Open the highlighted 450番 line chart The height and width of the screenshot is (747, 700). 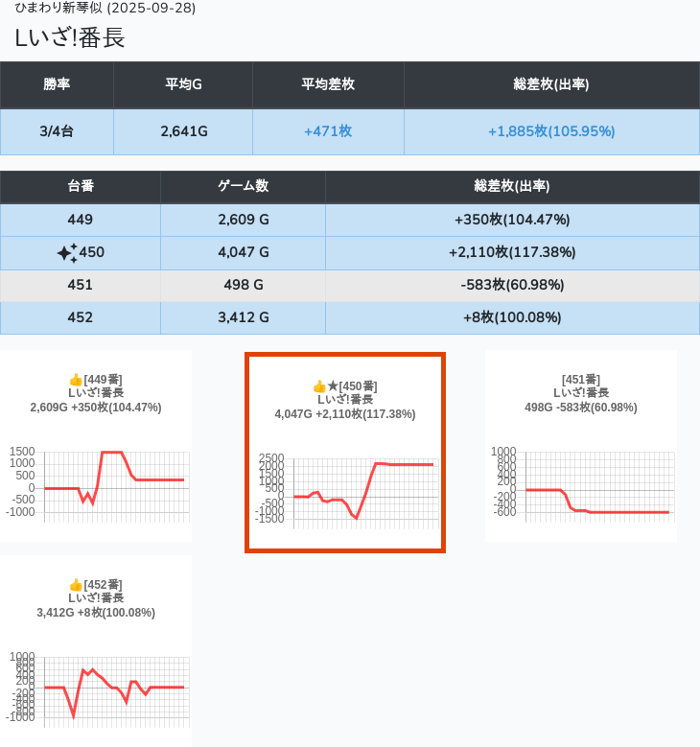[345, 489]
